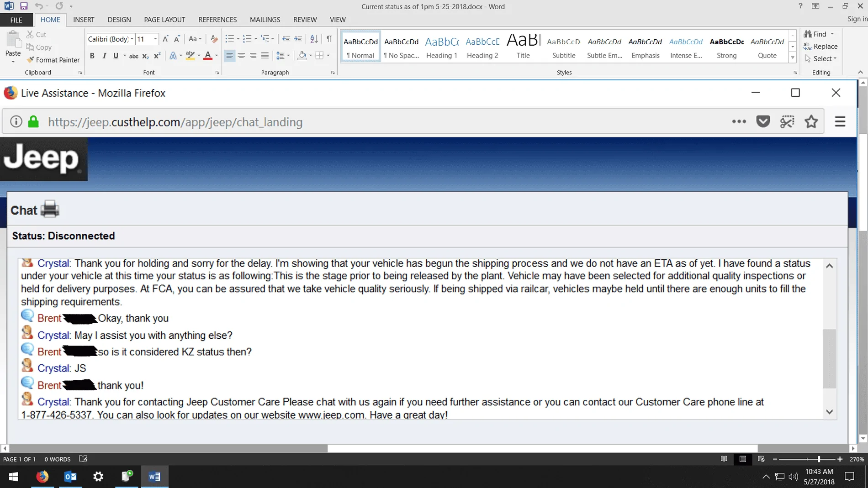Switch to the PAGE LAYOUT tab
Viewport: 868px width, 488px height.
(x=164, y=20)
